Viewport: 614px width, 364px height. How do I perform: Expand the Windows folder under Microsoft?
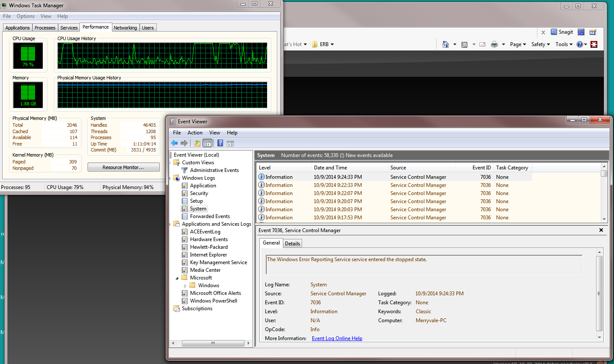185,286
